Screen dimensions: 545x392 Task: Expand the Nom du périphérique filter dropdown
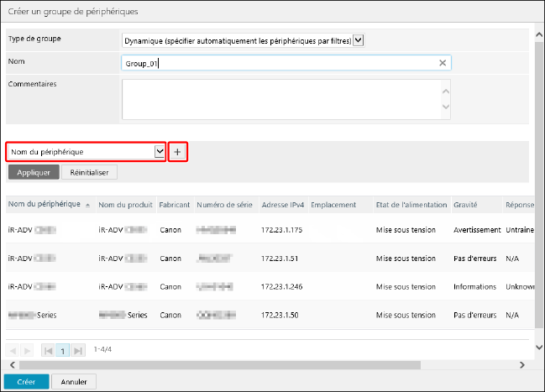160,152
